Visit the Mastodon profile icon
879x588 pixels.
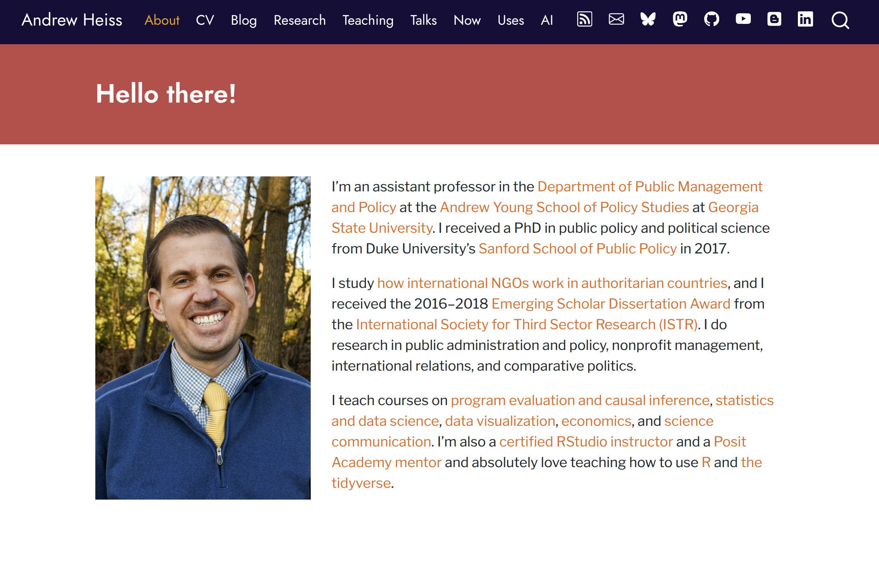pos(680,19)
